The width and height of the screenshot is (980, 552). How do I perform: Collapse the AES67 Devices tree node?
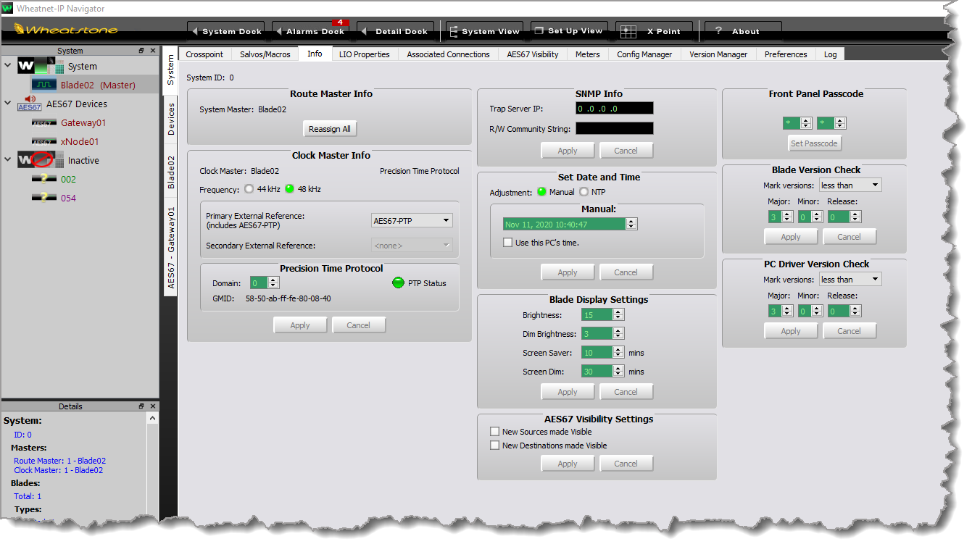8,104
